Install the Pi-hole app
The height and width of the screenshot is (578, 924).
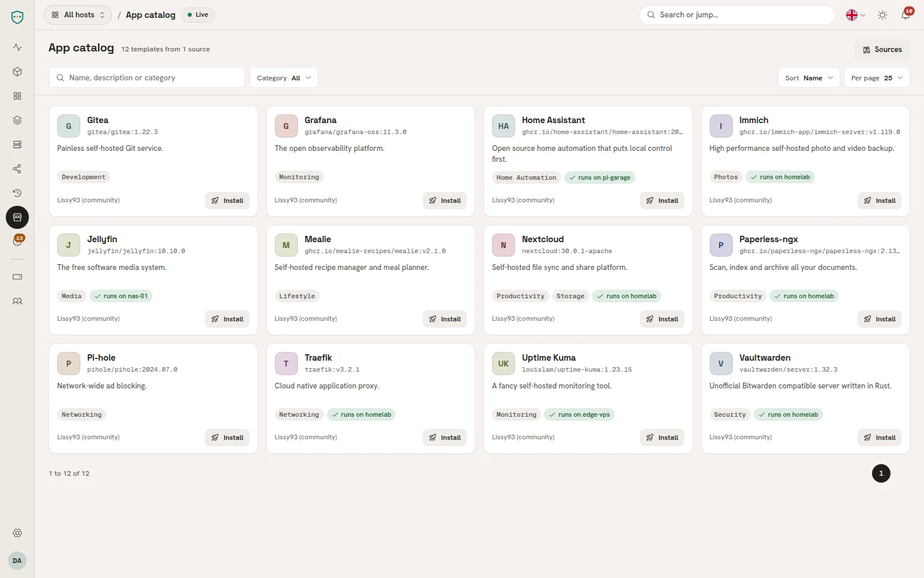[227, 438]
